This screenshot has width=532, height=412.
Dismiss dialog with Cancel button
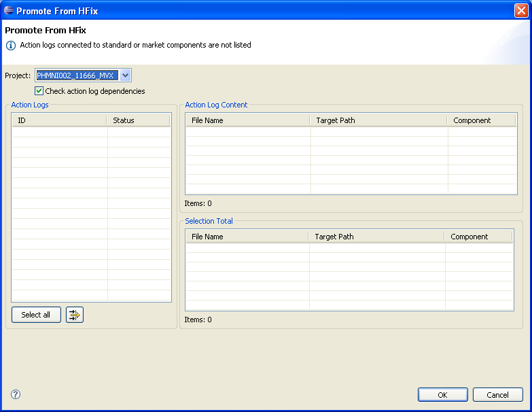[497, 395]
